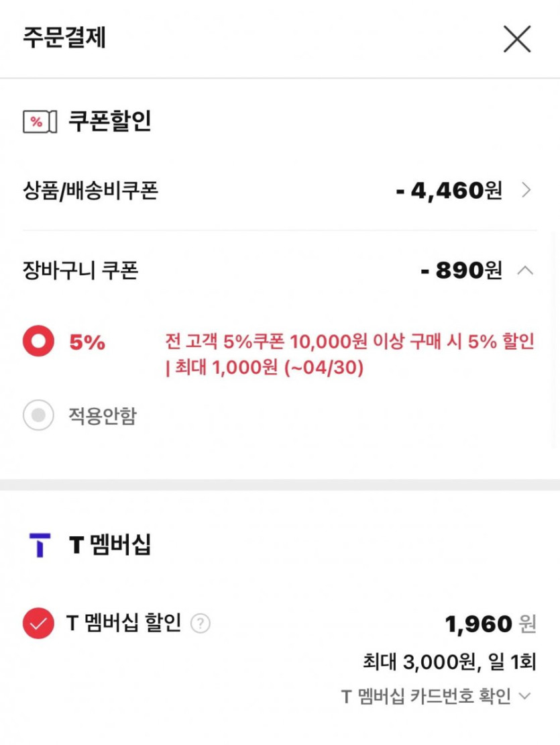Image resolution: width=560 pixels, height=745 pixels.
Task: Click the 상품/배송비쿠폰 row label
Action: coord(91,191)
